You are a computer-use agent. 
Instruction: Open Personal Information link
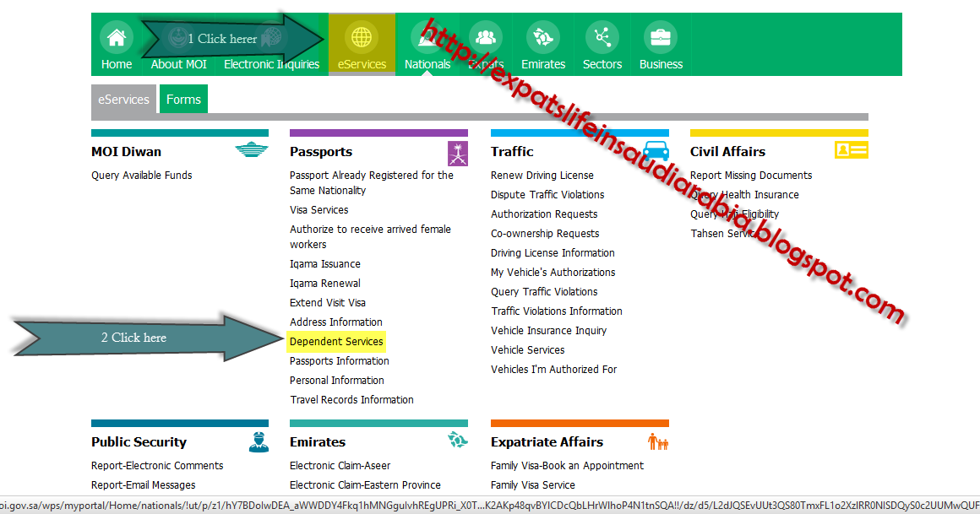point(337,381)
